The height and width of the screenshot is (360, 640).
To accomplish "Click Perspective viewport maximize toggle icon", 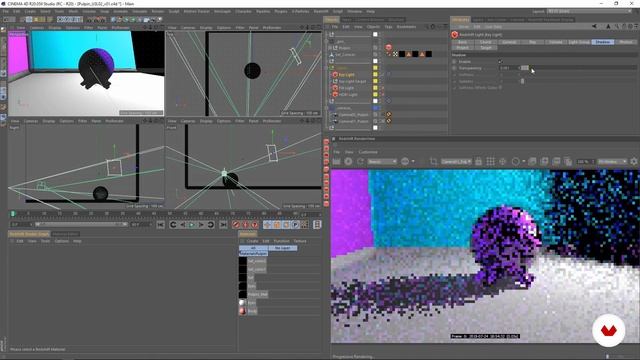I will (162, 28).
